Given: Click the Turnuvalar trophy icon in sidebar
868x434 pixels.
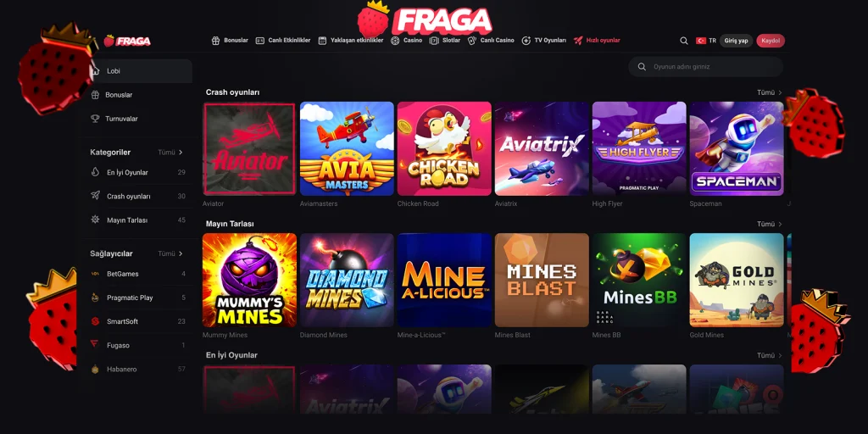Looking at the screenshot, I should [95, 119].
